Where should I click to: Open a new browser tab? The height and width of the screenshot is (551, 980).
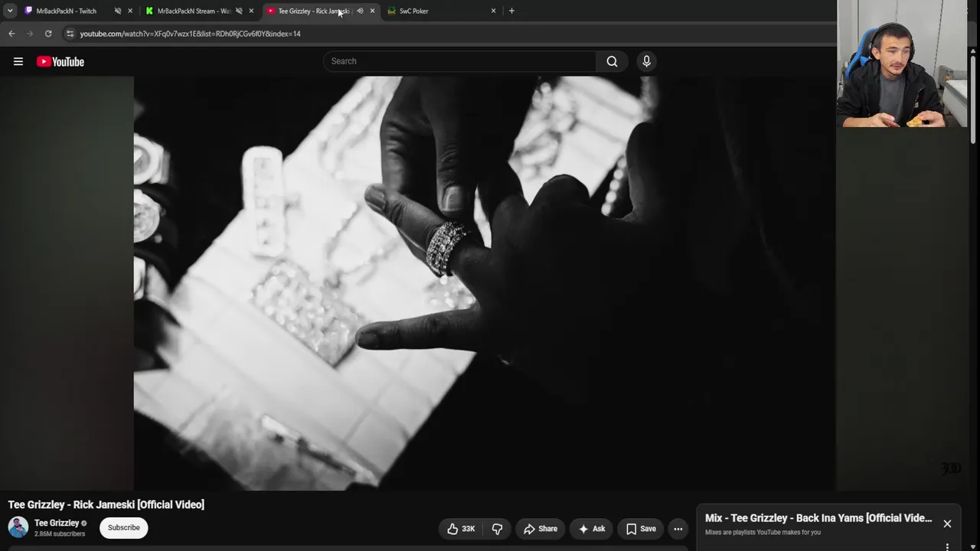point(511,11)
